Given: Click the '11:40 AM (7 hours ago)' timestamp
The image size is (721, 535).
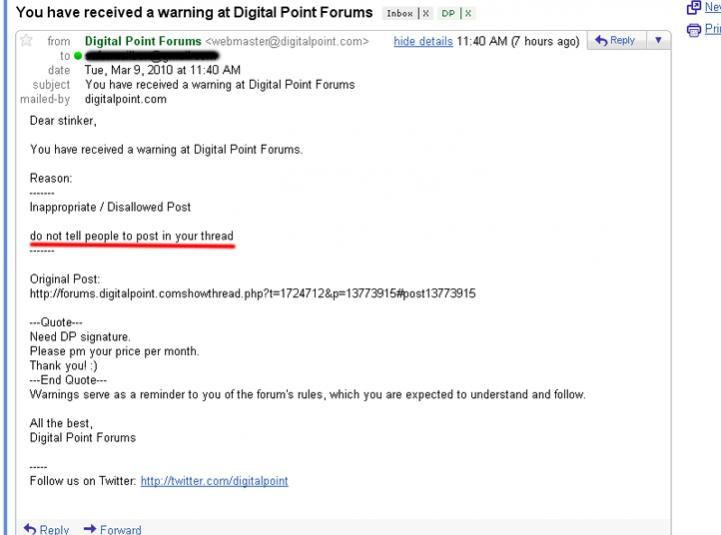Looking at the screenshot, I should tap(518, 41).
